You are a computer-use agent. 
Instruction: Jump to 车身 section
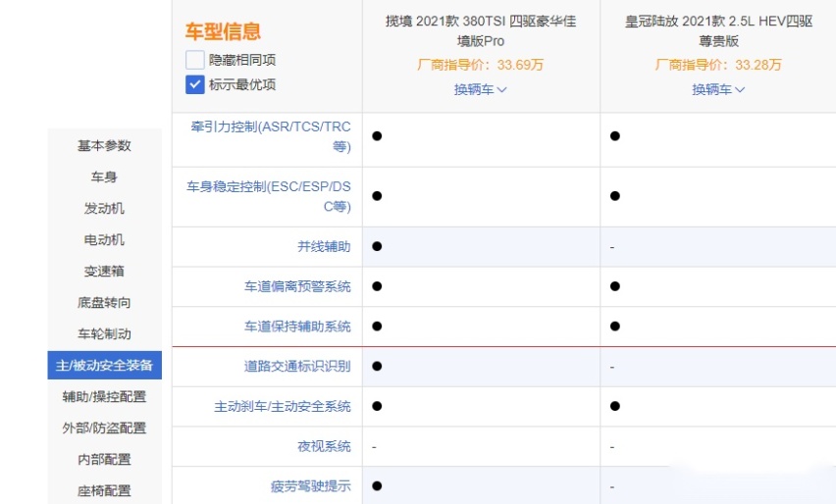coord(104,176)
